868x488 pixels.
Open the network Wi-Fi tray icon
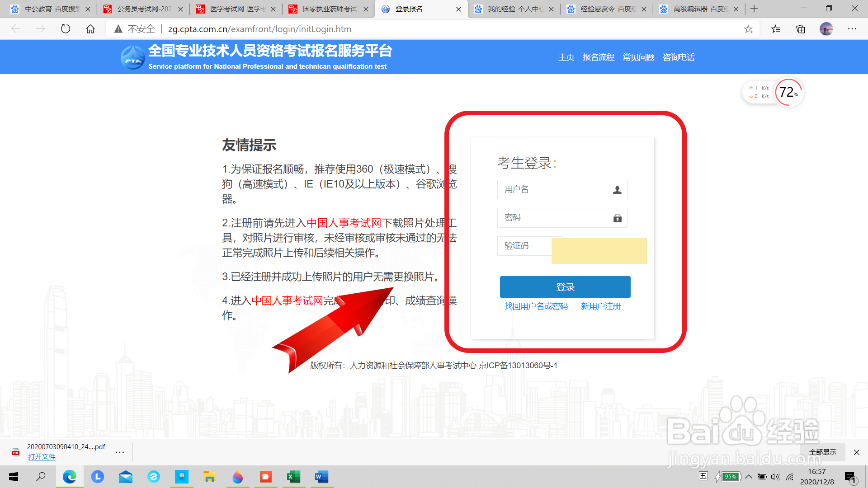790,477
